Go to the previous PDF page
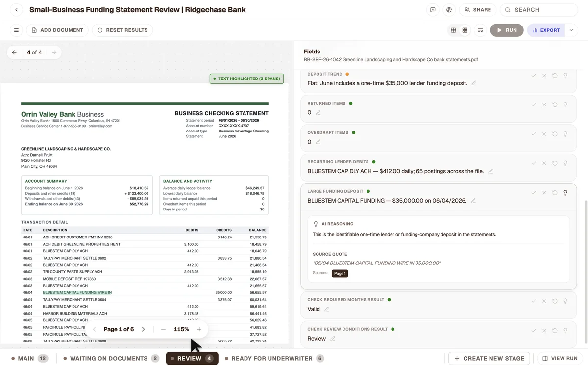 point(95,329)
